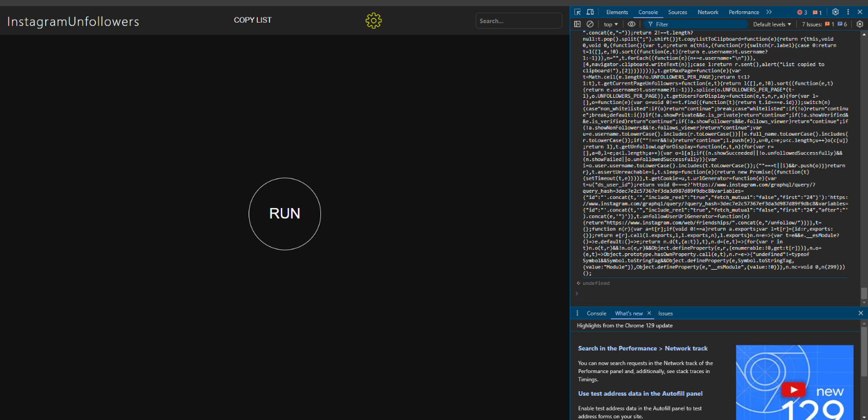Expand more DevTools tabs chevron
Image resolution: width=868 pixels, height=420 pixels.
[769, 12]
